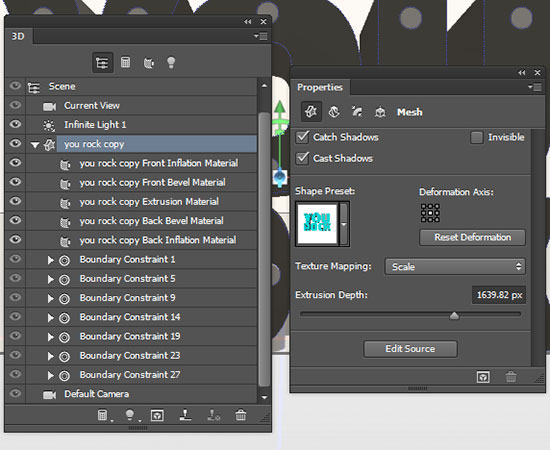Image resolution: width=550 pixels, height=450 pixels.
Task: Open Deform properties icon
Action: [x=334, y=112]
